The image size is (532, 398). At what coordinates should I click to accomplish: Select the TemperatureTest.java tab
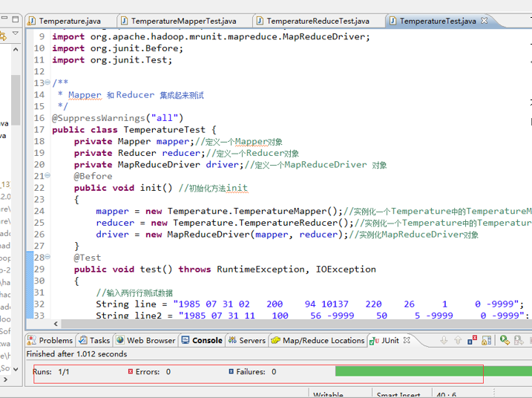(x=438, y=21)
